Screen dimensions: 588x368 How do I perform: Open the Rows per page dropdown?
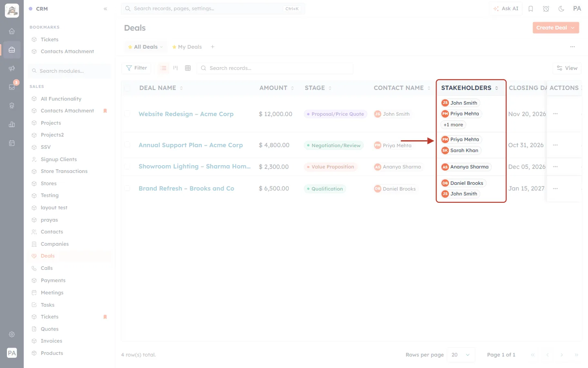[x=461, y=355]
